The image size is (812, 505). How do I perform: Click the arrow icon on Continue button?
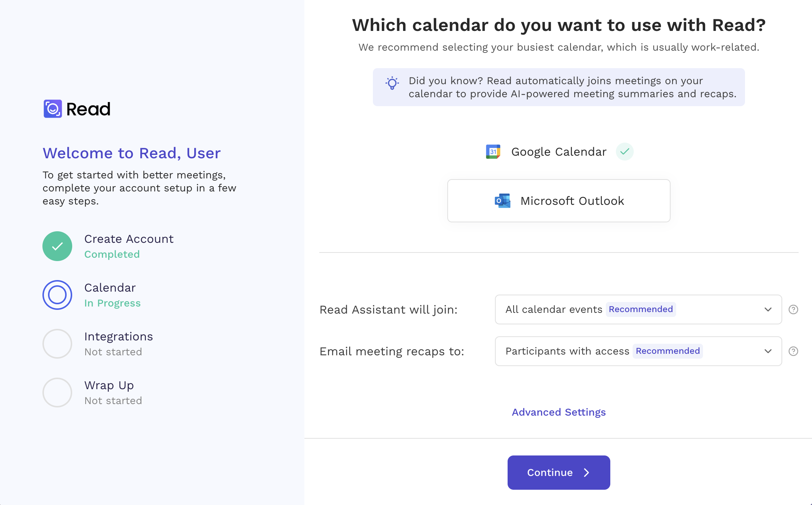tap(586, 473)
